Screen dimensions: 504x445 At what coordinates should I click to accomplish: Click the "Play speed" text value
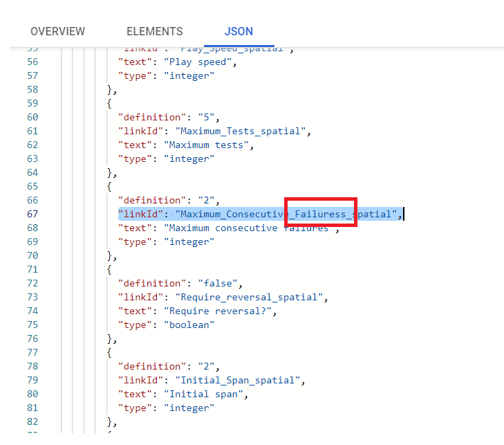click(x=198, y=62)
